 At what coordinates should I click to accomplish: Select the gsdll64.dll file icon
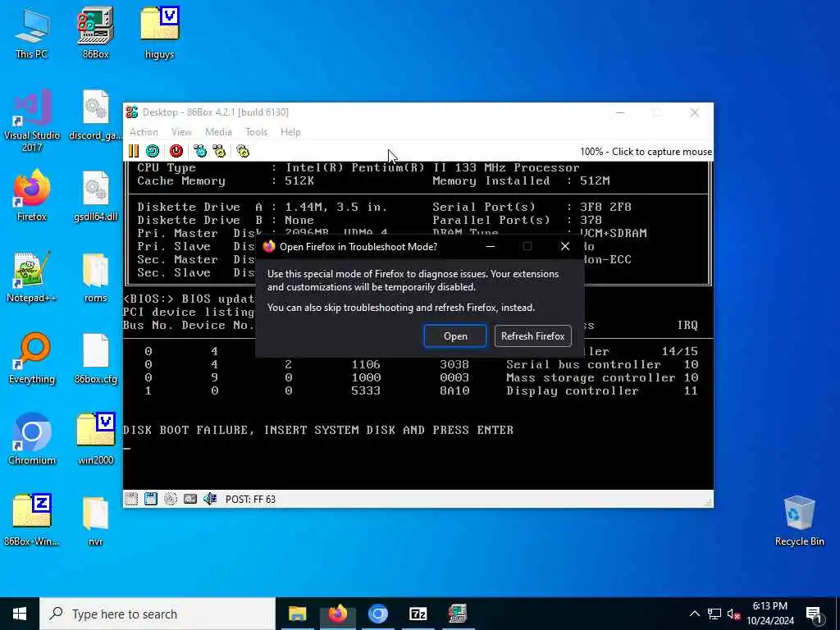pos(95,195)
